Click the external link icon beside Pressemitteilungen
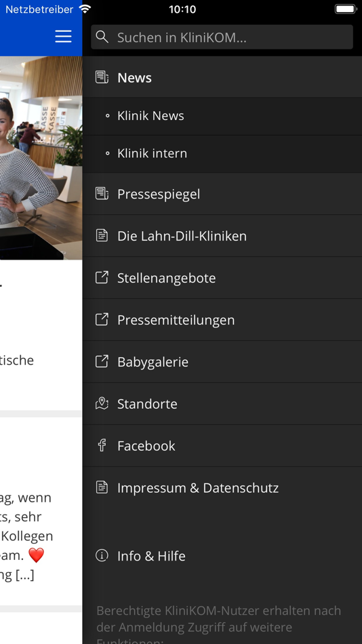The height and width of the screenshot is (644, 362). click(x=102, y=319)
